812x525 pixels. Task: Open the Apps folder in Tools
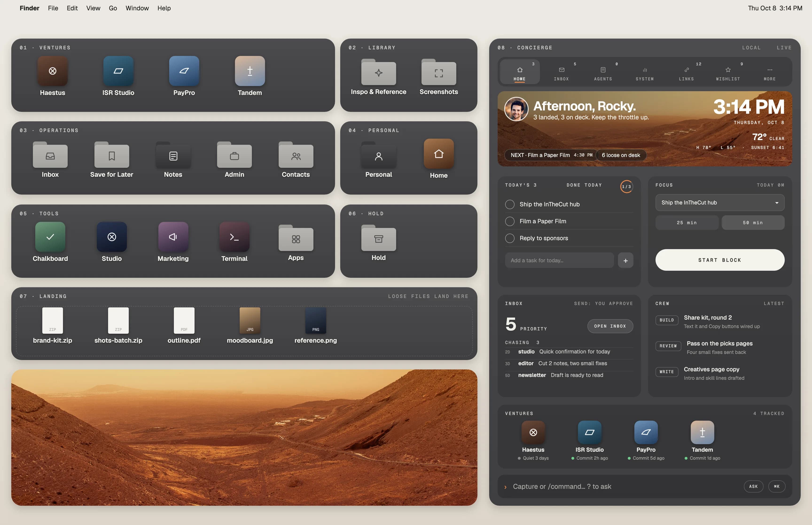[x=296, y=238]
